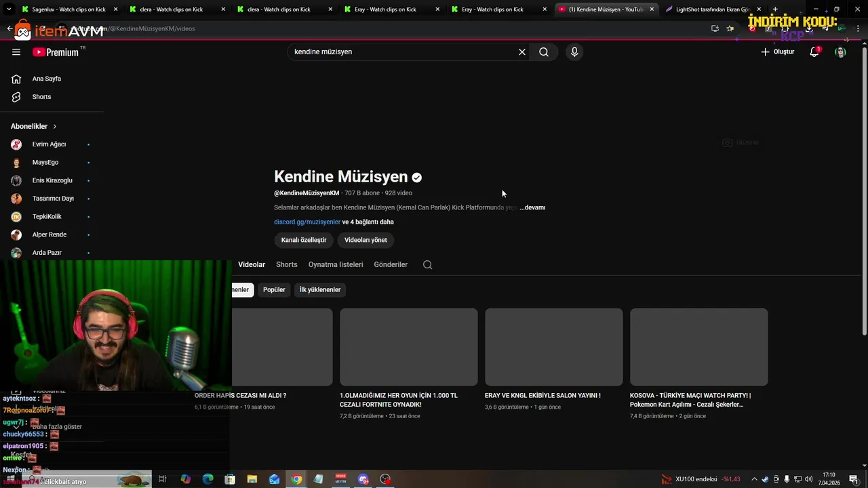This screenshot has width=868, height=488.
Task: Go to Ana Sayfa in the sidebar
Action: (x=47, y=79)
